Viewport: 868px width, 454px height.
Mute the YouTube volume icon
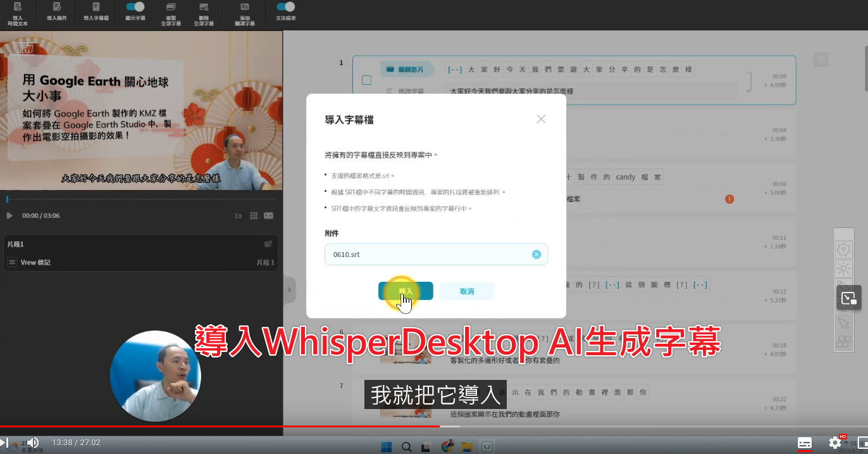[x=33, y=442]
